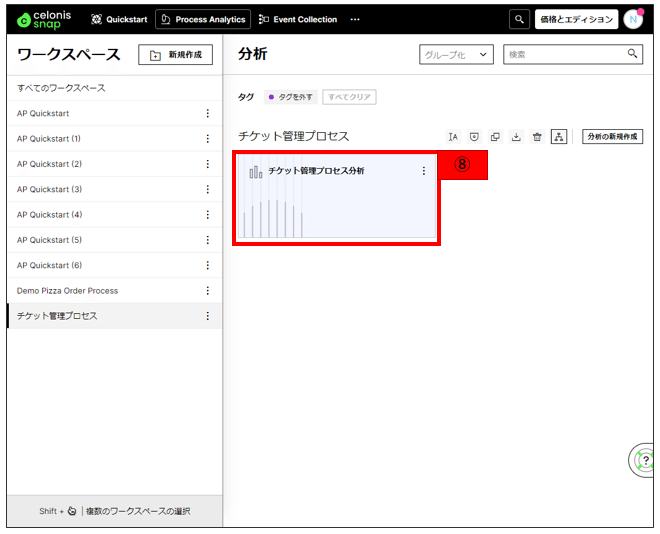Click the すべてクリア button

349,97
